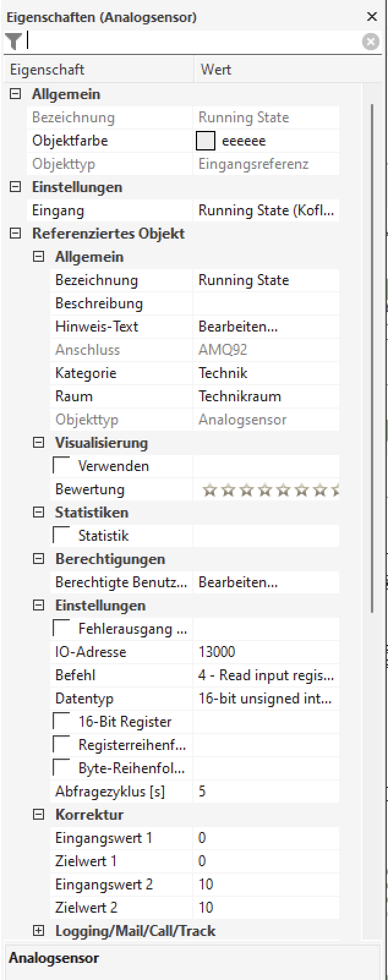This screenshot has width=388, height=980.
Task: Open the Datentyp value selector
Action: coord(266,699)
